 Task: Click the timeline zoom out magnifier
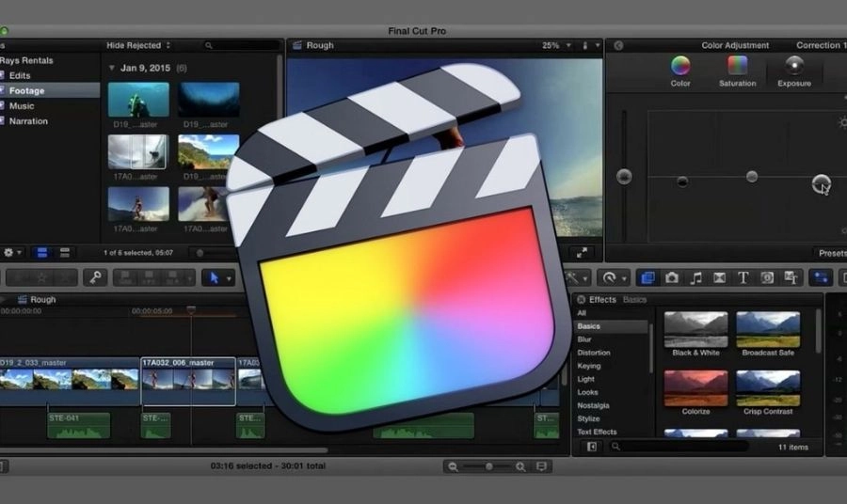(453, 466)
